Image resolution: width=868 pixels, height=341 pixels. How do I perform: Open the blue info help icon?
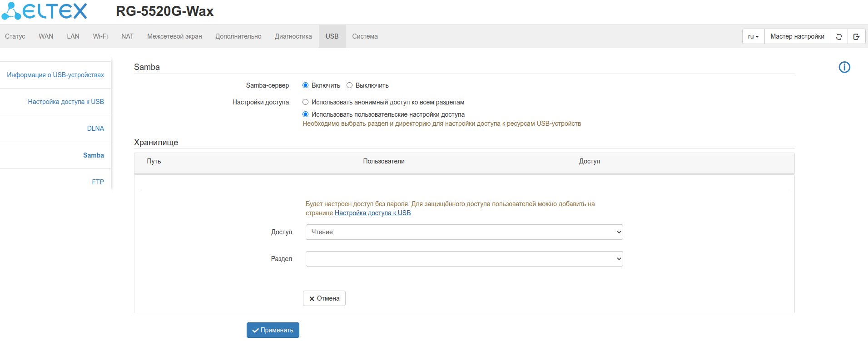[844, 67]
